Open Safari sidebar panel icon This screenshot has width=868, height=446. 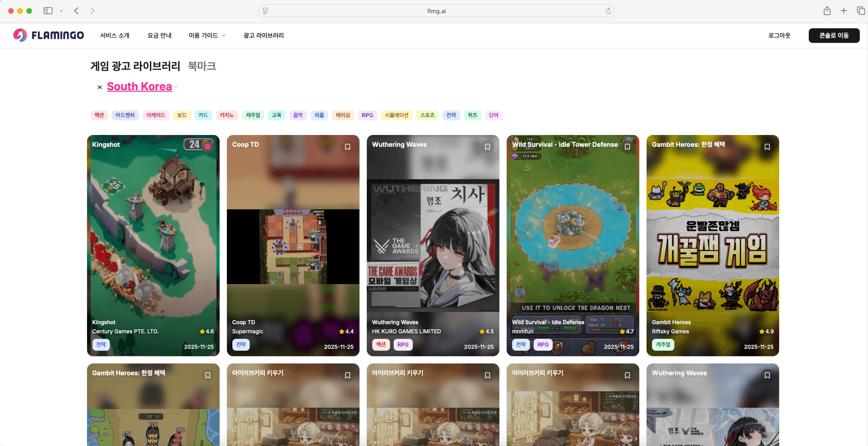pyautogui.click(x=48, y=10)
